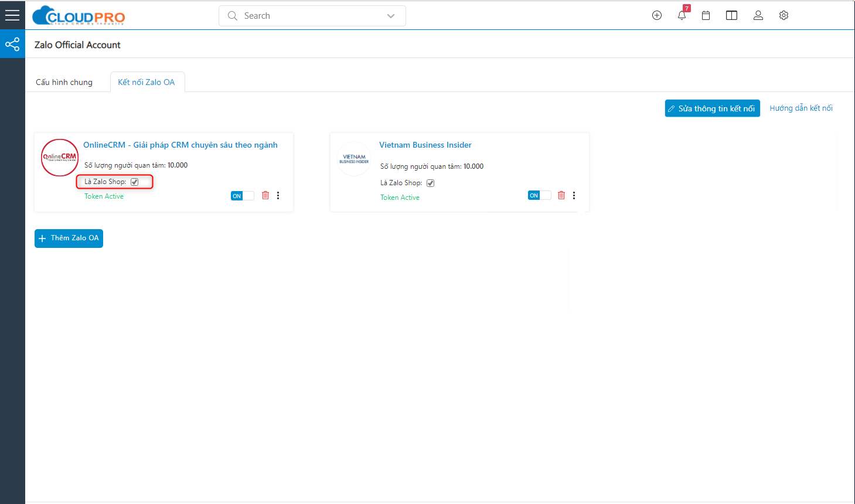Open Hướng dẫn kết nối link
The height and width of the screenshot is (504, 855).
[x=801, y=108]
